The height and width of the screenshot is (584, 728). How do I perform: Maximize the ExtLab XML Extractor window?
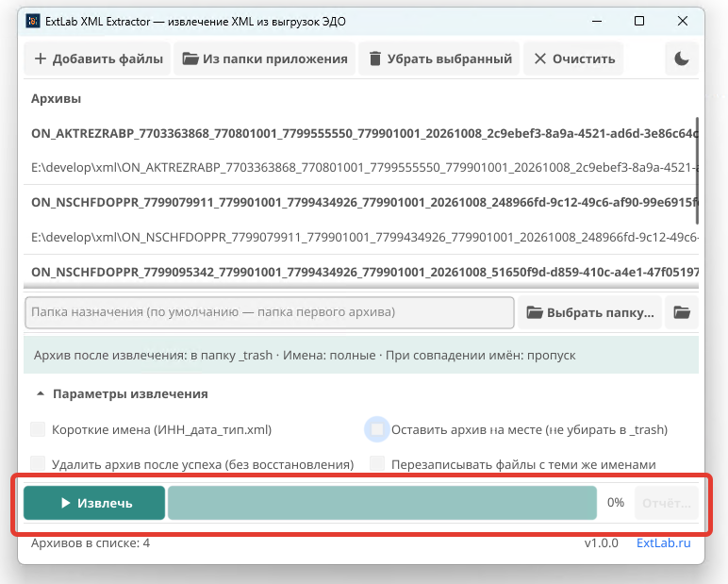639,21
